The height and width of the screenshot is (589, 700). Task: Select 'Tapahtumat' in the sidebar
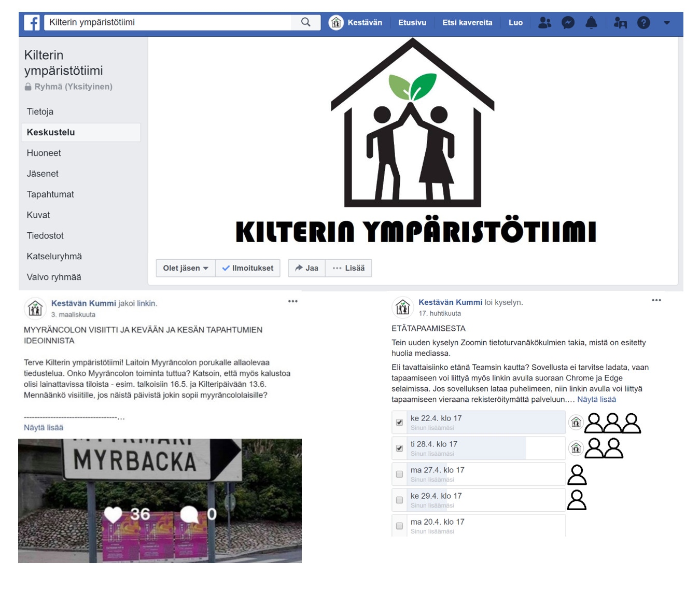point(50,194)
